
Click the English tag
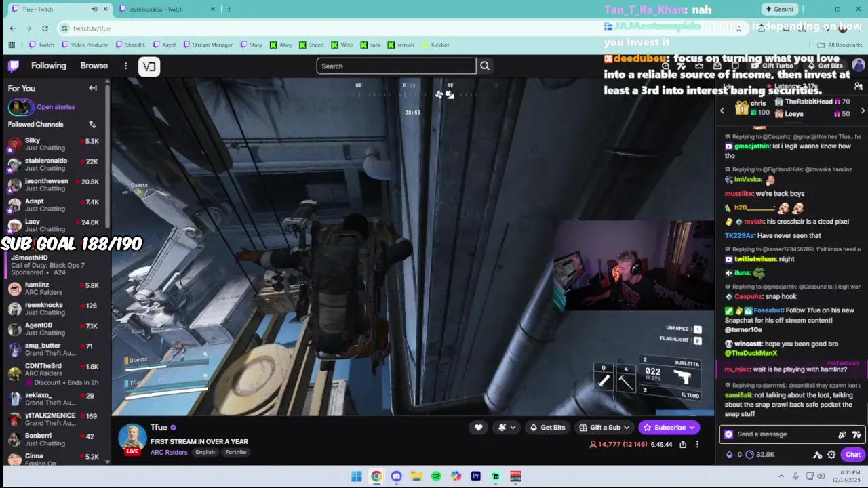pyautogui.click(x=205, y=452)
